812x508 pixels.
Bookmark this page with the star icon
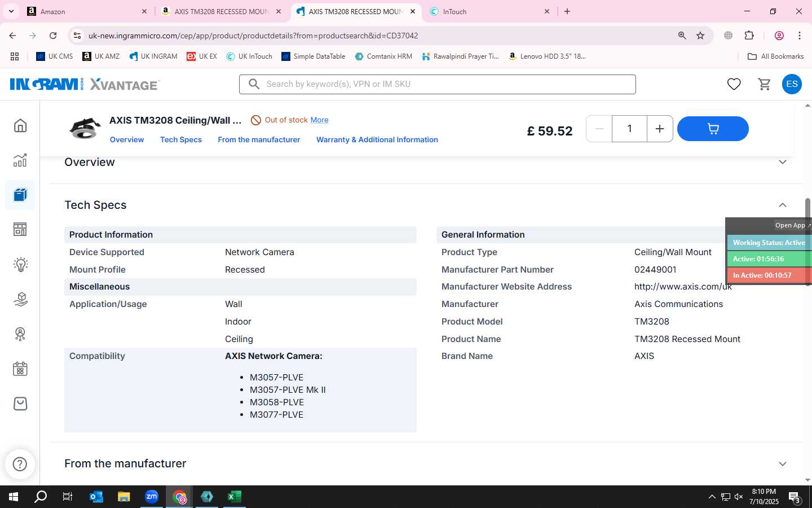click(700, 36)
